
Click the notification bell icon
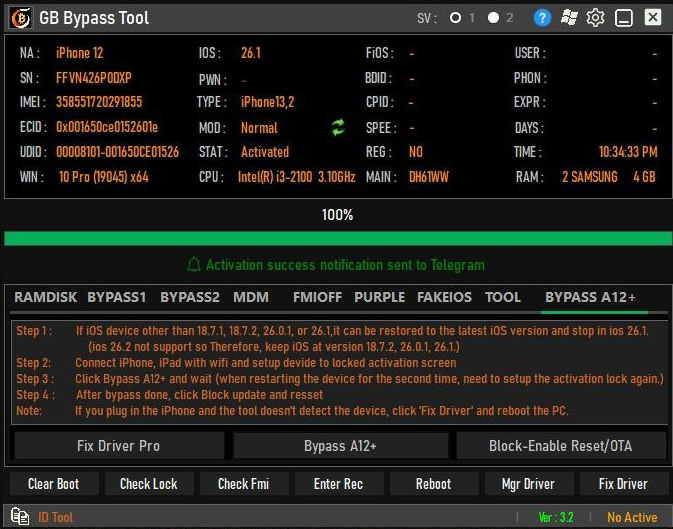(x=194, y=264)
